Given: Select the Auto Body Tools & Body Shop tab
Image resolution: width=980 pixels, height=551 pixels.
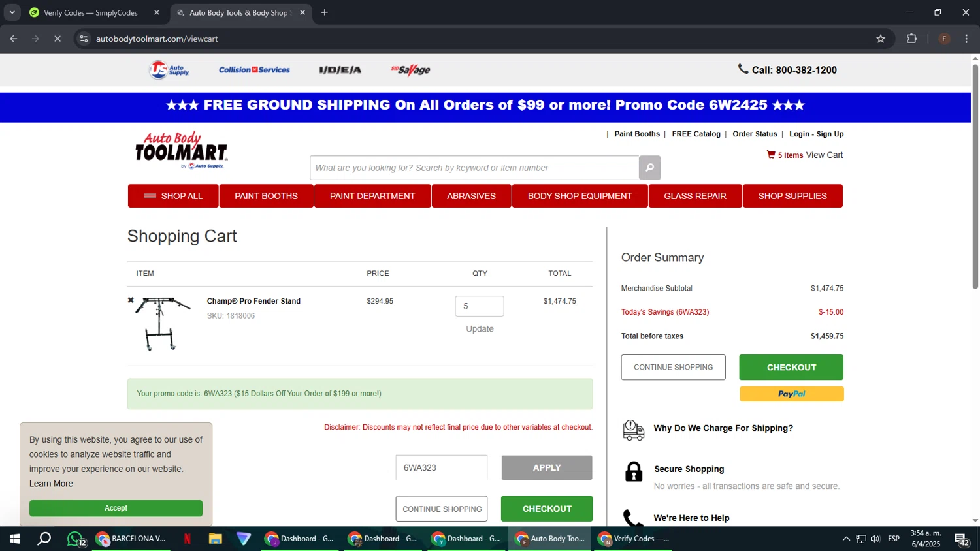Looking at the screenshot, I should coord(238,12).
